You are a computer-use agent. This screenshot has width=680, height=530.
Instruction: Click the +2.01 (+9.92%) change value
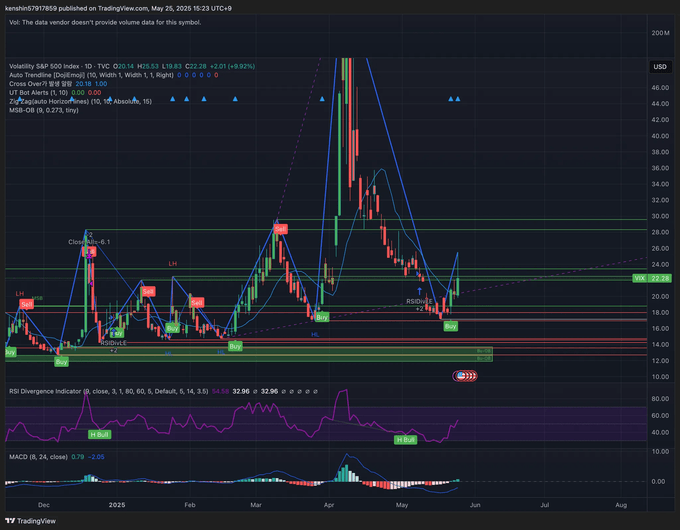pos(232,66)
